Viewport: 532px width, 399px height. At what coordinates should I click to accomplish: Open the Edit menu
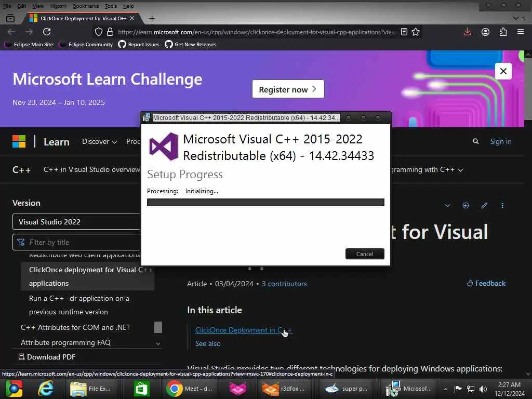[22, 6]
